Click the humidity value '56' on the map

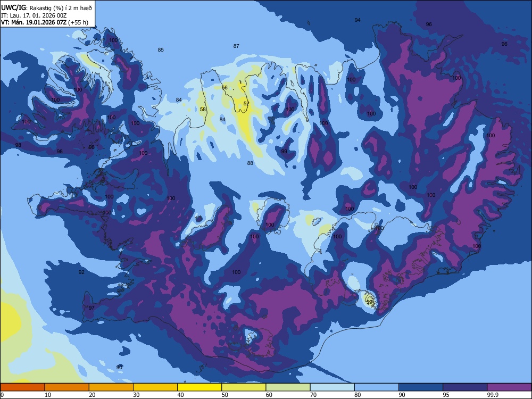coord(225,88)
